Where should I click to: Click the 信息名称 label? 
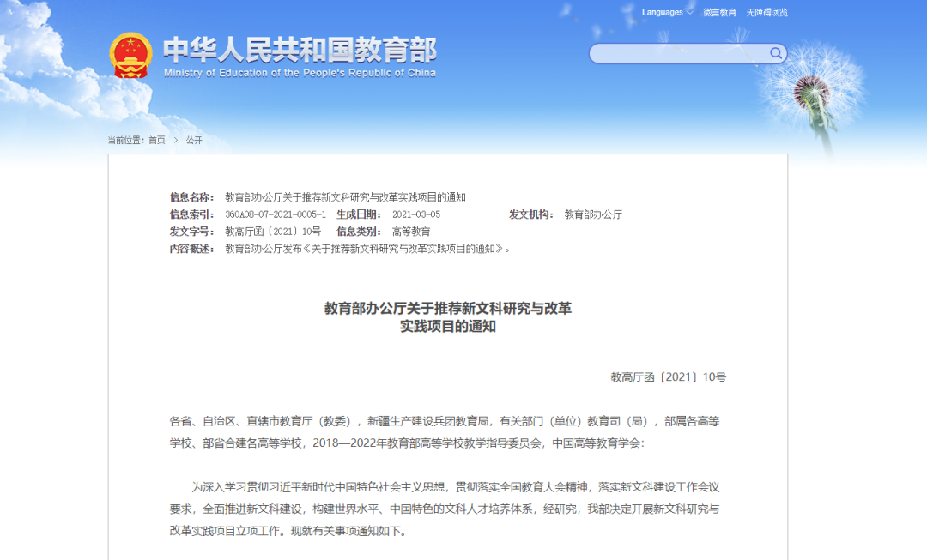pos(191,197)
